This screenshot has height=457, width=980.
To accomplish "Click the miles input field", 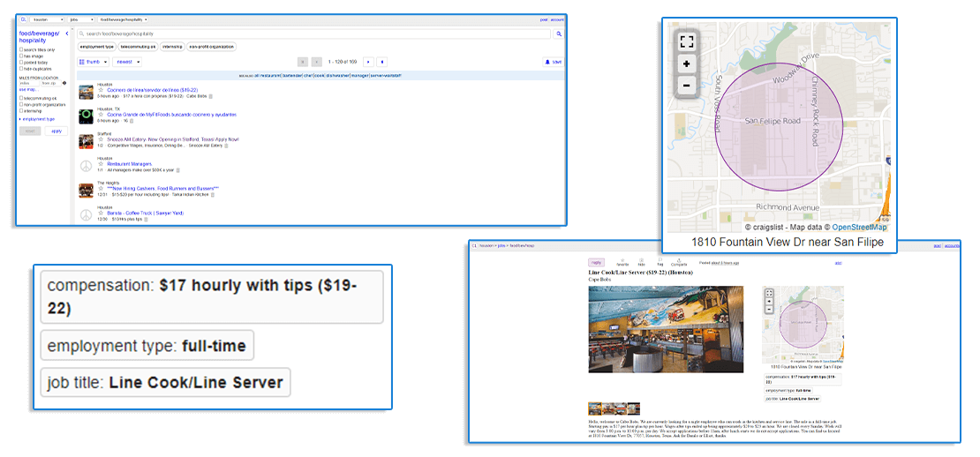I will [x=29, y=83].
